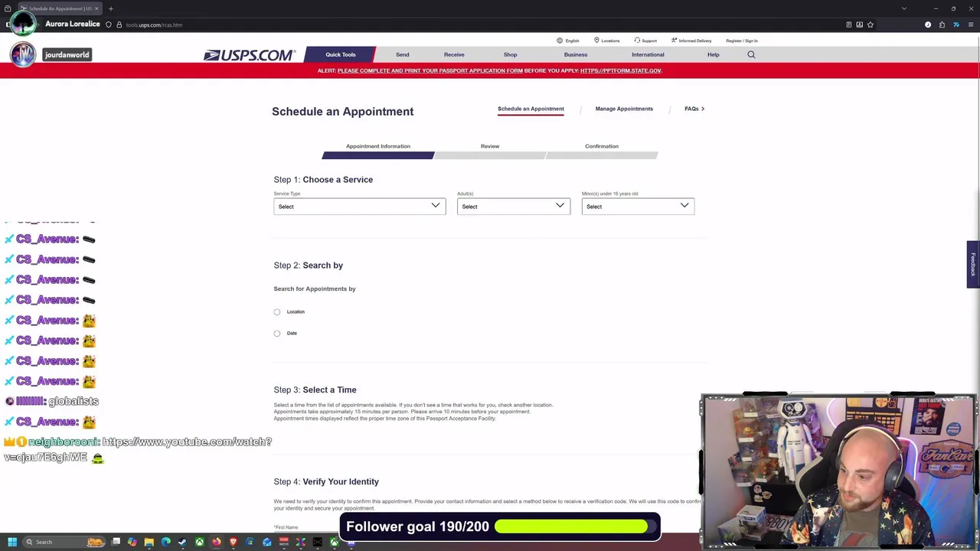
Task: Click the Support headset icon
Action: tap(637, 41)
